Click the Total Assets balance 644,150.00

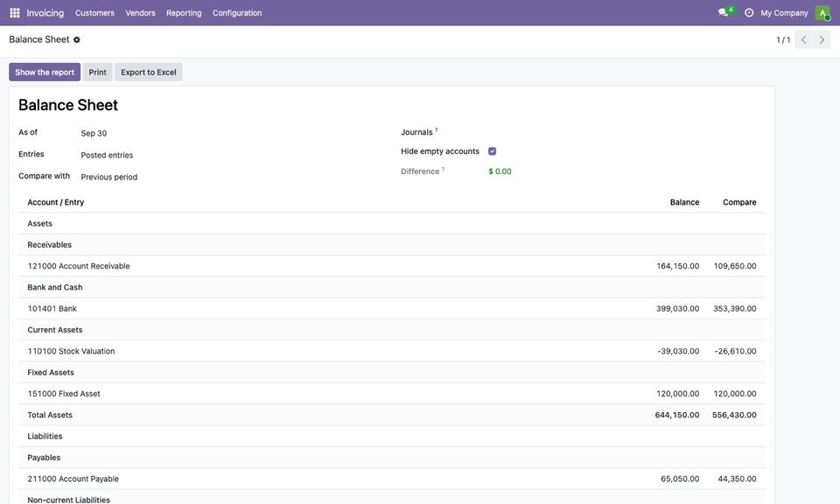(x=677, y=415)
